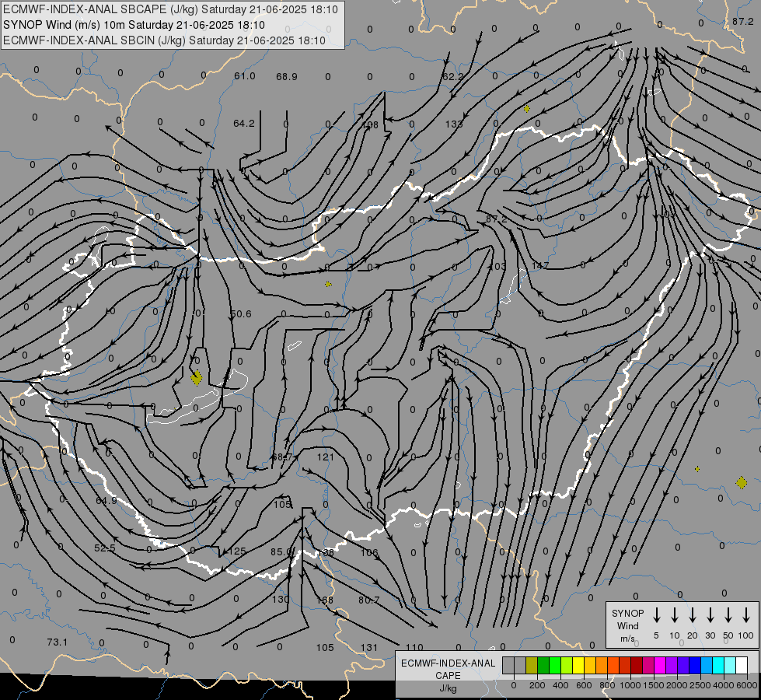Click the '2500' tick on CAPE scale
The image size is (761, 700).
(x=700, y=685)
